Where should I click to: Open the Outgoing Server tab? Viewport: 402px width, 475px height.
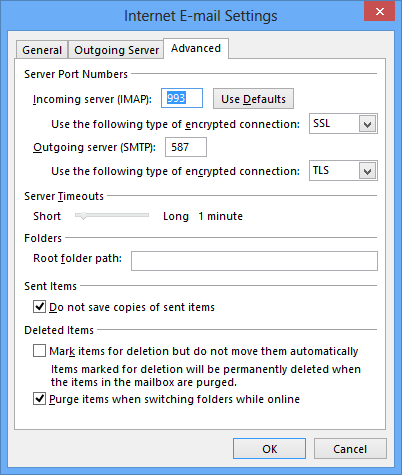116,50
